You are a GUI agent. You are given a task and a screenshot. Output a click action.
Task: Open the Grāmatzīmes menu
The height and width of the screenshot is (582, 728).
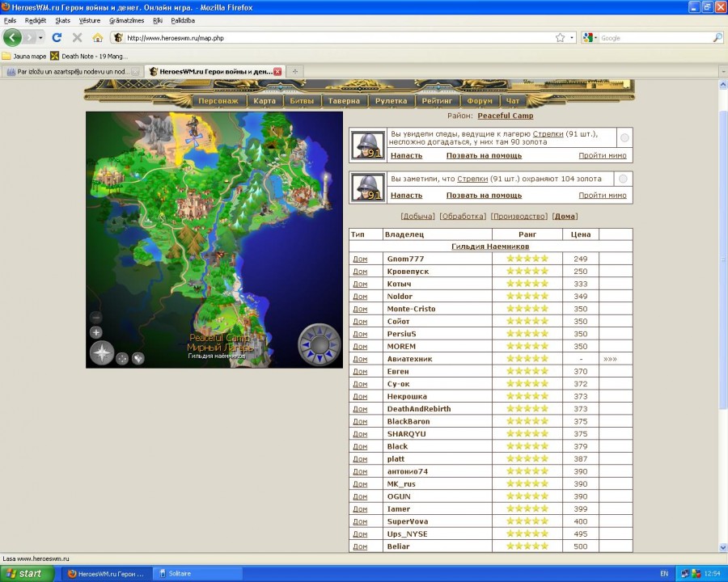pos(127,20)
